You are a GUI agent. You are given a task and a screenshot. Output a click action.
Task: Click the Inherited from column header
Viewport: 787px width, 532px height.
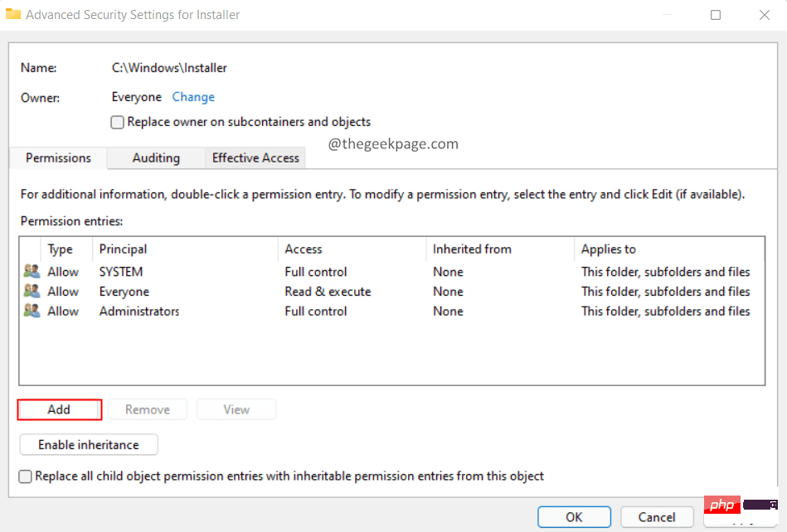pyautogui.click(x=472, y=249)
